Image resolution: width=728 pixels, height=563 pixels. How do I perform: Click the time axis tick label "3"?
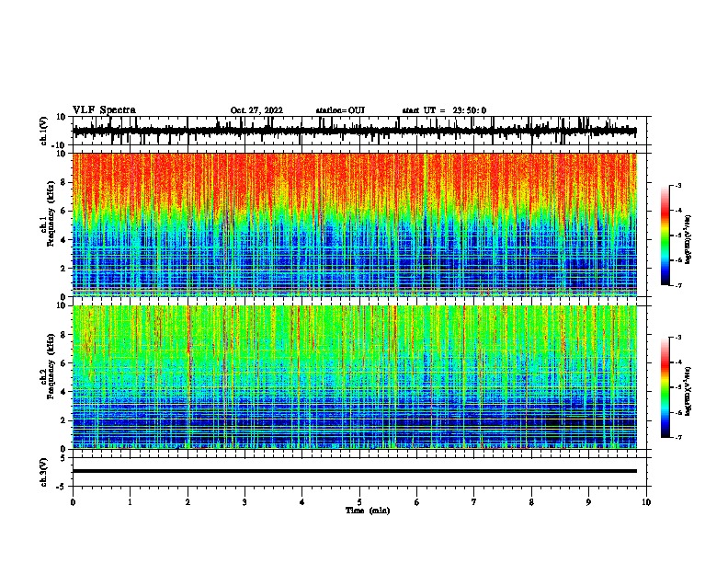[x=245, y=502]
